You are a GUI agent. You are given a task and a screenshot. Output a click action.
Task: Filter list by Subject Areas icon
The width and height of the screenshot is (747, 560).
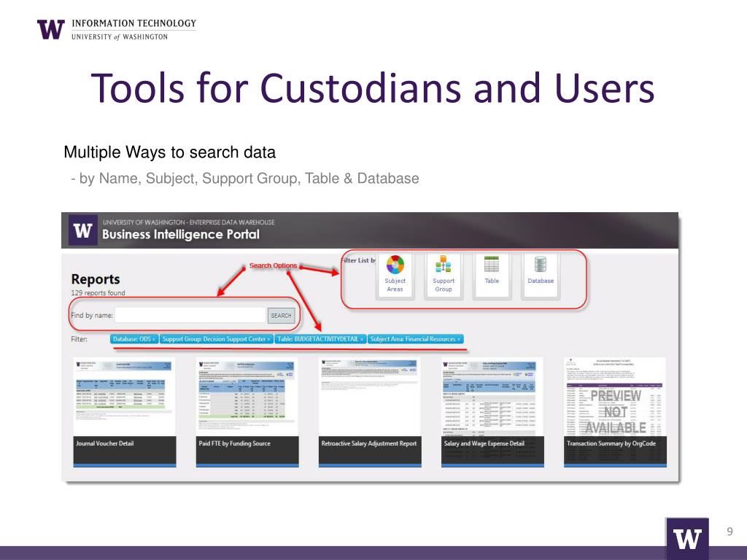pyautogui.click(x=395, y=275)
